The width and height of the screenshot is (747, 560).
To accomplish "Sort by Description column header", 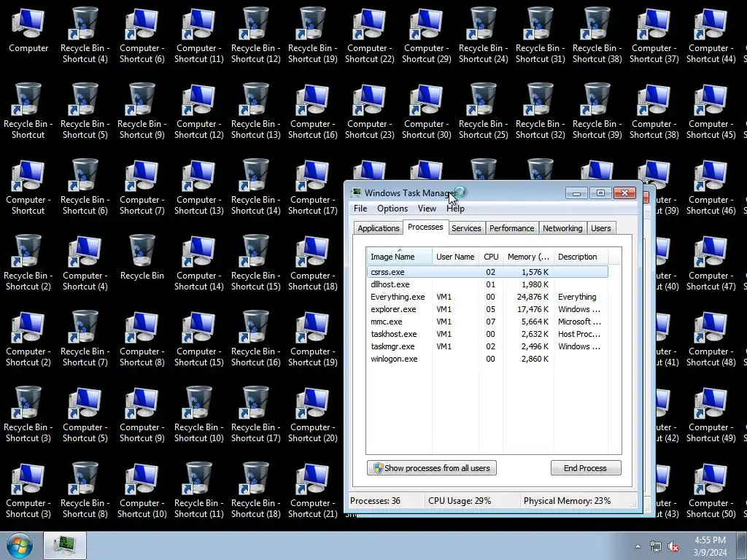I will [581, 256].
